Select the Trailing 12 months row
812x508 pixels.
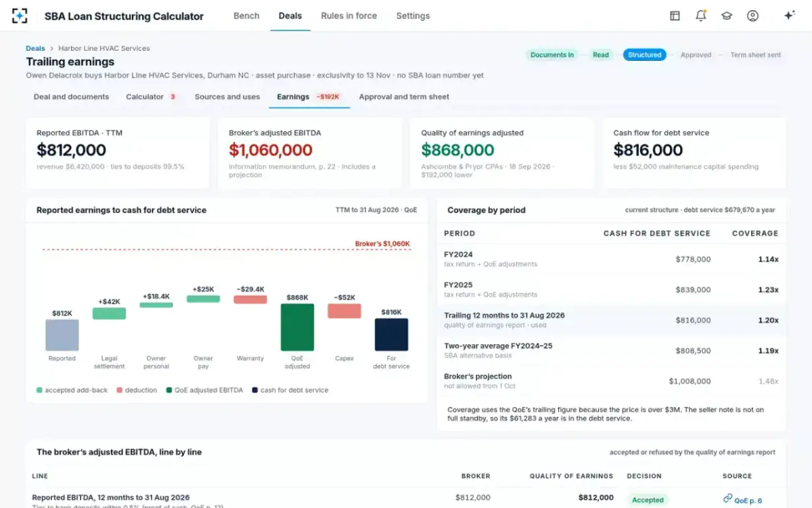[612, 320]
